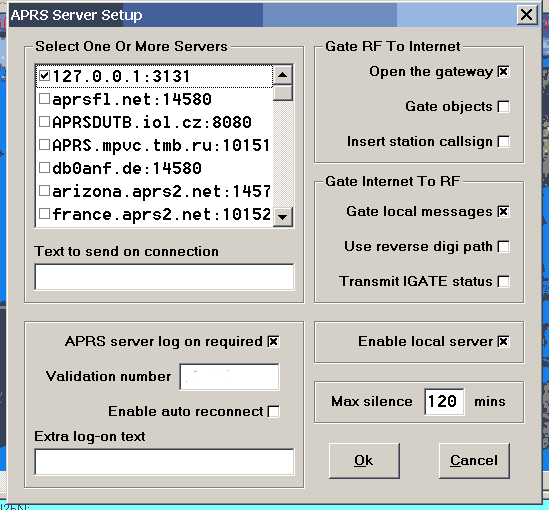Confirm settings with Ok button
The width and height of the screenshot is (549, 510).
(x=364, y=461)
